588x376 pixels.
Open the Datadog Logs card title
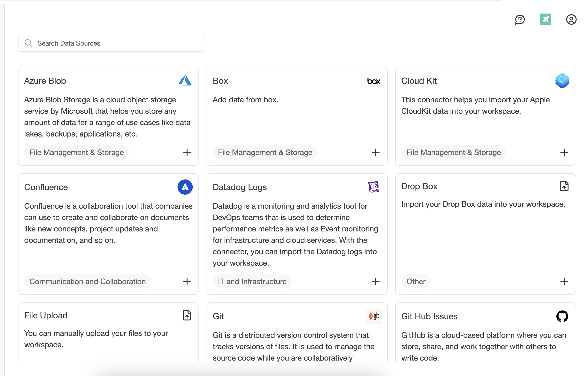pos(240,187)
